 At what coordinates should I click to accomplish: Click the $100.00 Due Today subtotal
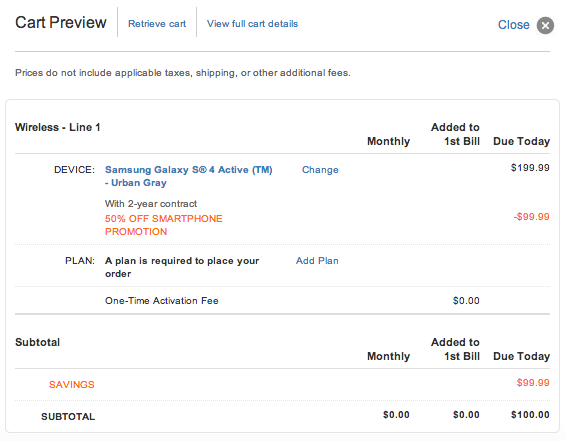530,415
